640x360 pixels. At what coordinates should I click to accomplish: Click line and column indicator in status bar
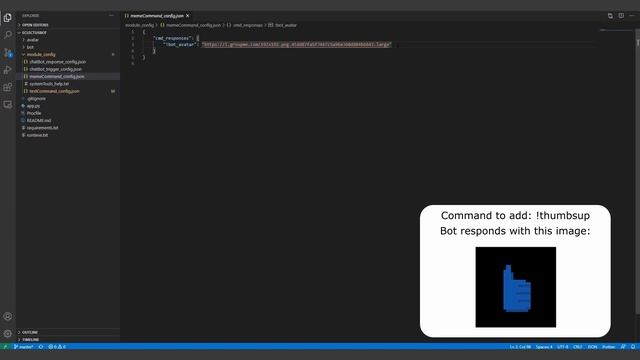[520, 347]
